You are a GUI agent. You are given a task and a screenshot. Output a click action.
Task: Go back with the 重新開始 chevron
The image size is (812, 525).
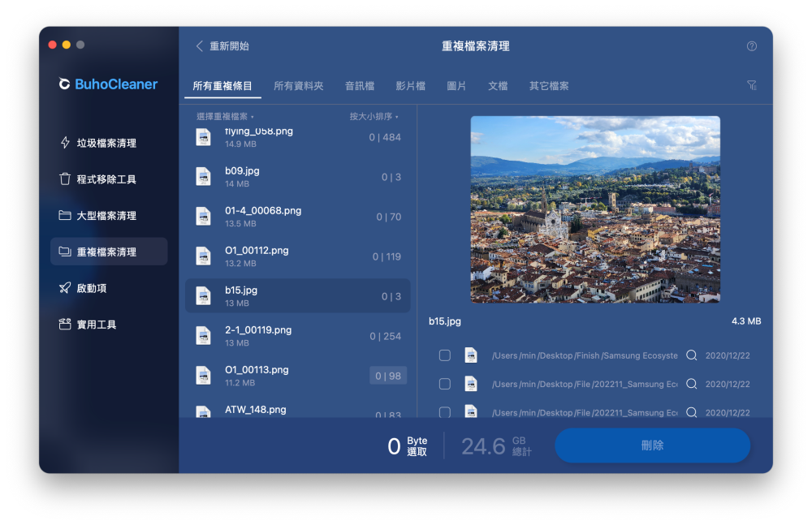(x=200, y=46)
